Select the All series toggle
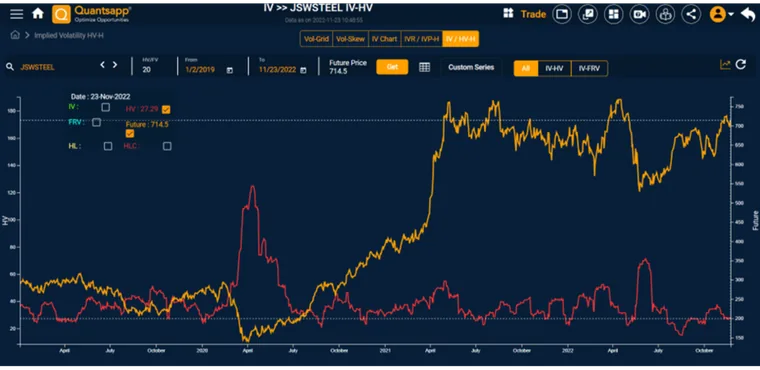 pyautogui.click(x=526, y=68)
